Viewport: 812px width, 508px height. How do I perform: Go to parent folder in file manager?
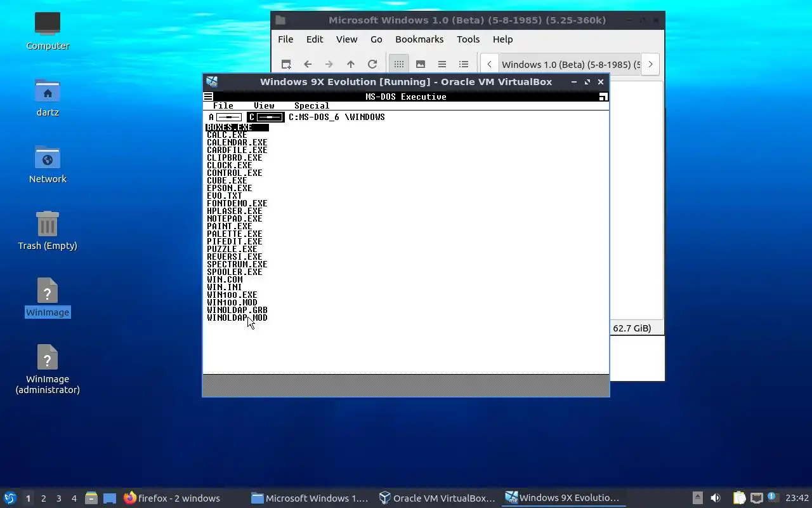351,64
